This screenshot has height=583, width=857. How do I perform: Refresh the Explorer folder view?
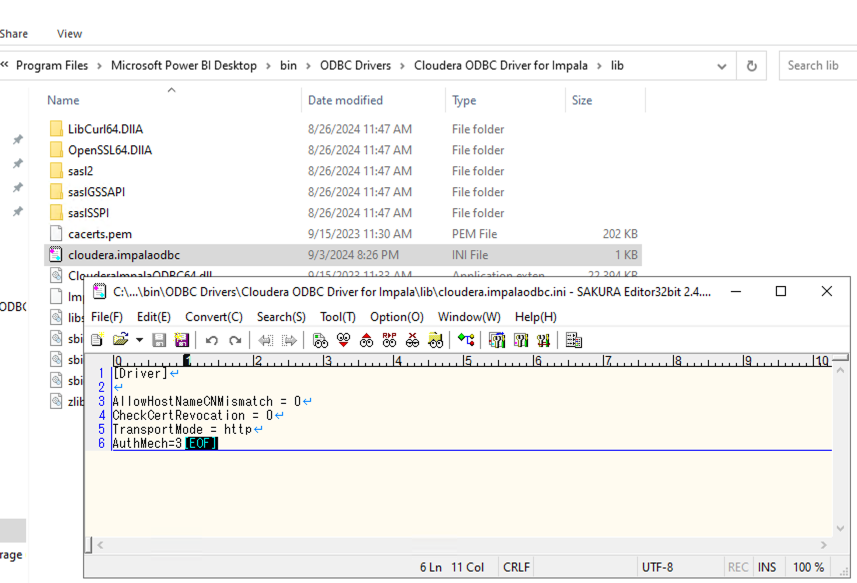pyautogui.click(x=752, y=66)
